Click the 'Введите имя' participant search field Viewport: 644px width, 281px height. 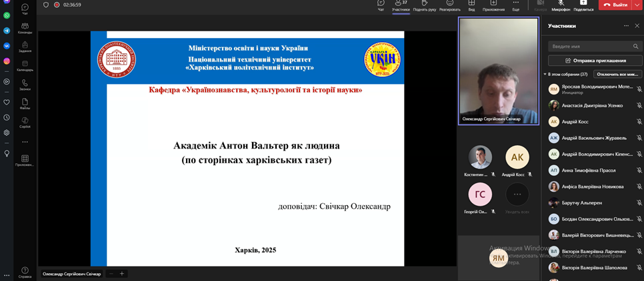(590, 47)
